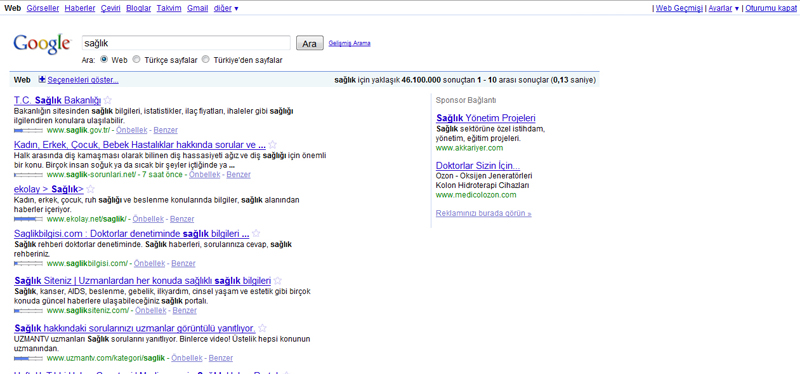Select the Web search scope radio button

[104, 60]
